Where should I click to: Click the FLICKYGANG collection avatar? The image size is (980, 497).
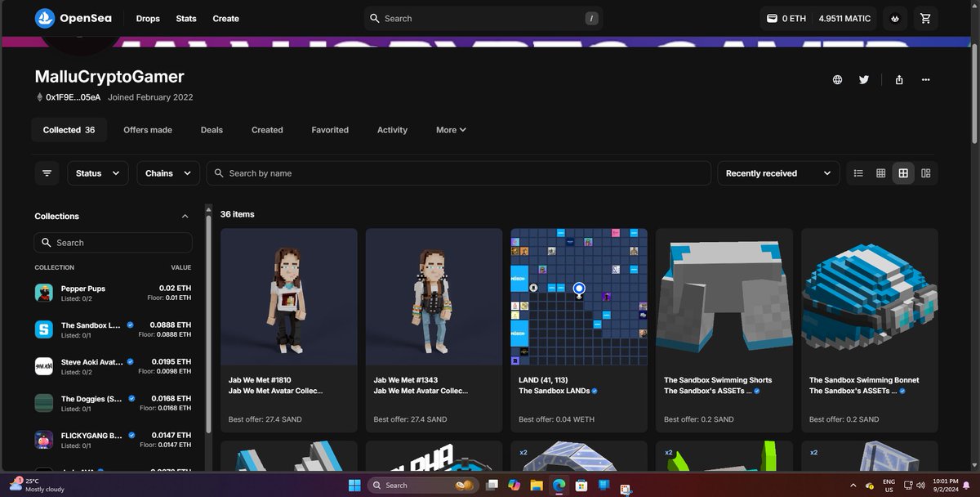(44, 440)
